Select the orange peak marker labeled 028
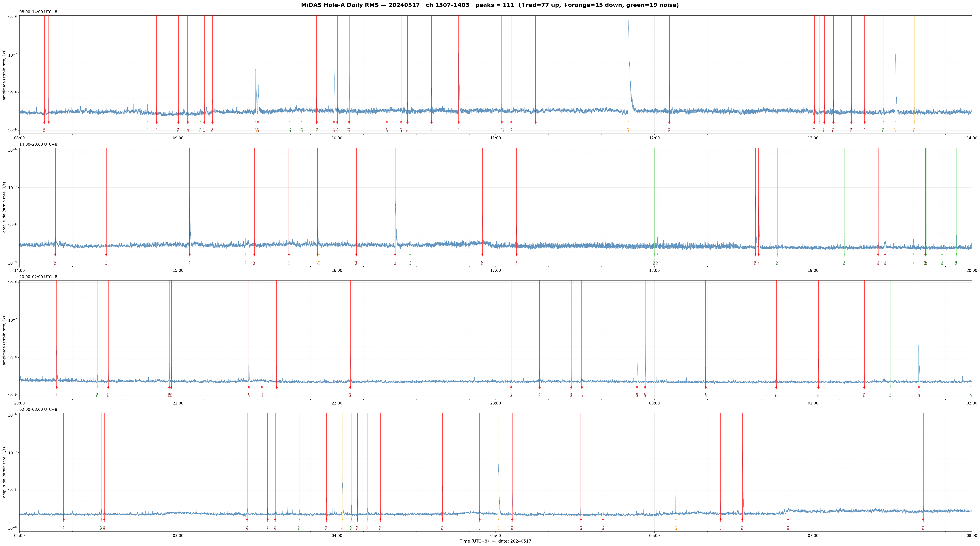Screen dimensions: 980x546 [x=628, y=122]
